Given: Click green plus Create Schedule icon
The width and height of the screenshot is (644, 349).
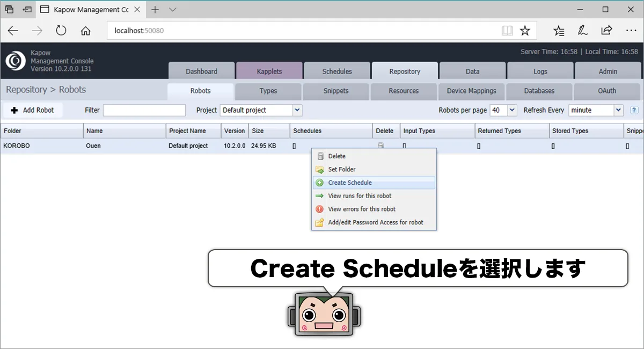Looking at the screenshot, I should [x=320, y=183].
